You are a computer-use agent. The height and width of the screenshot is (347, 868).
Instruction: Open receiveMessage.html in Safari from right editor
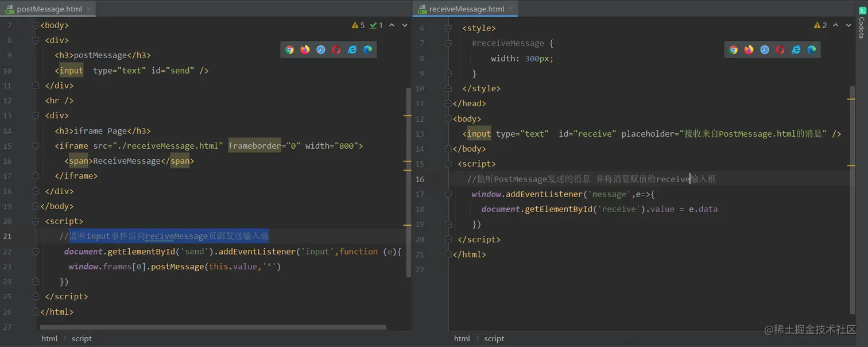click(765, 50)
